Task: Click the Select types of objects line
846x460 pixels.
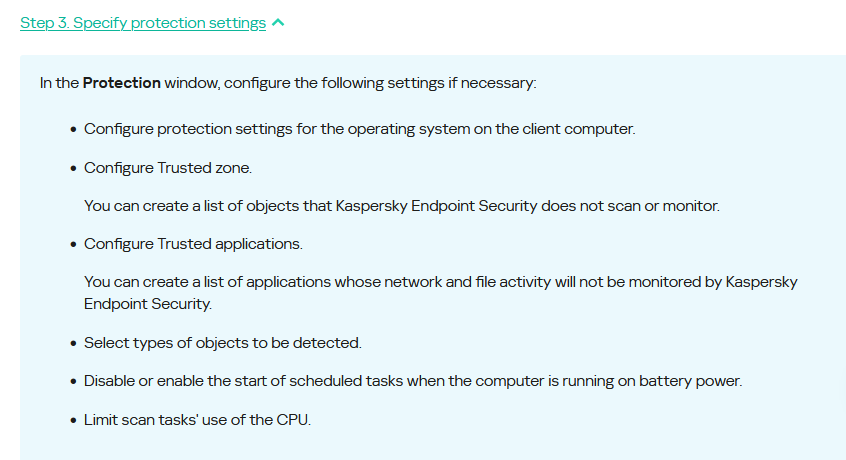Action: (222, 343)
